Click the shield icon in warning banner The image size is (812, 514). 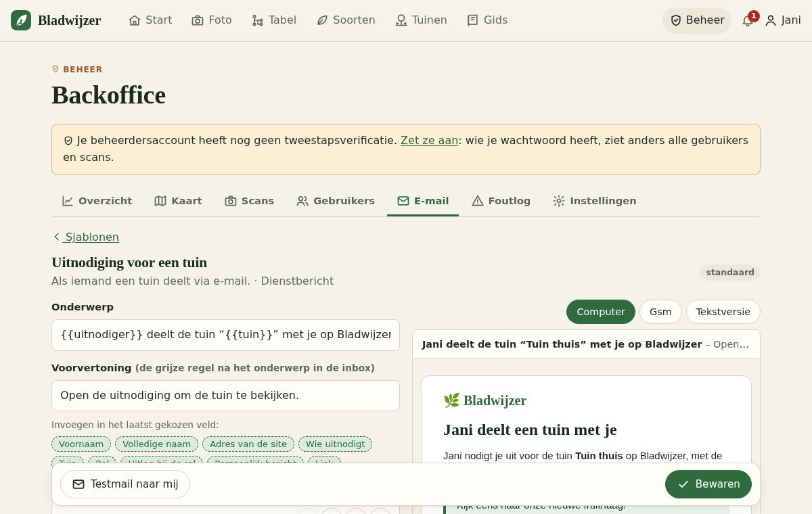(x=68, y=141)
